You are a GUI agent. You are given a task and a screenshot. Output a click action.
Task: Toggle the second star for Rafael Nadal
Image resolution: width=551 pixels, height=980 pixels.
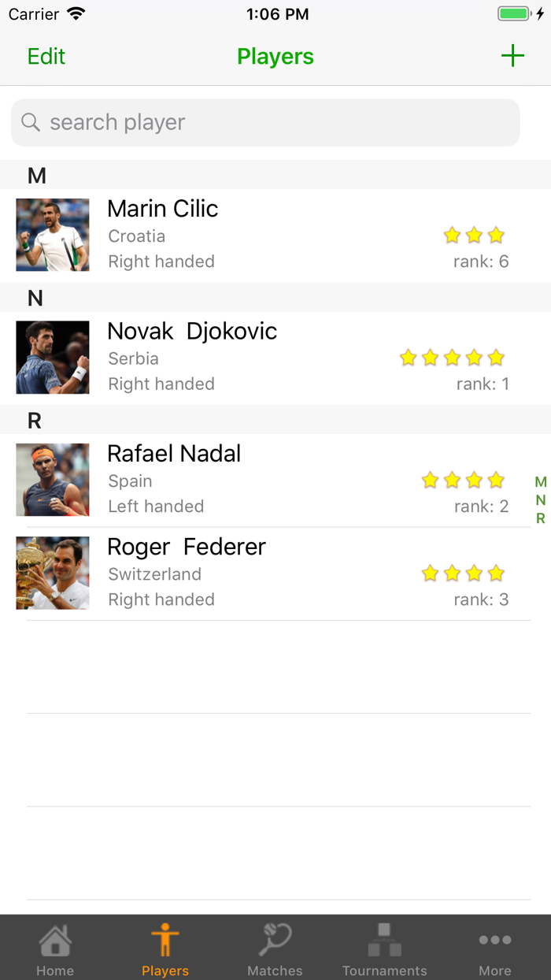coord(452,479)
